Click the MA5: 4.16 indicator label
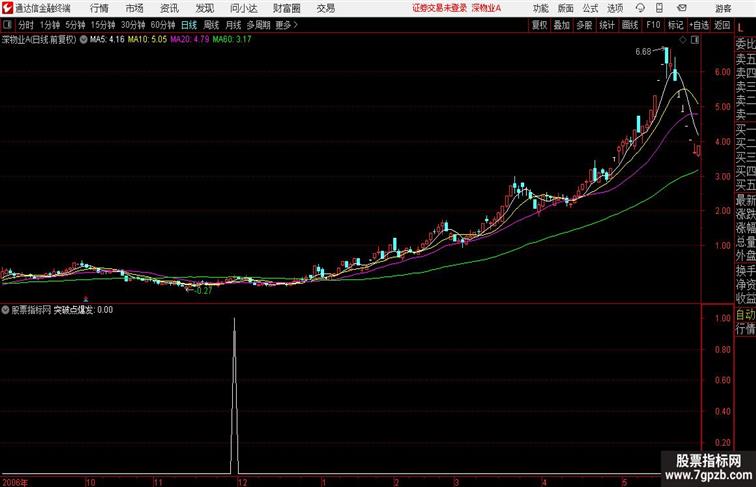Screen dimensions: 756x487 click(107, 40)
